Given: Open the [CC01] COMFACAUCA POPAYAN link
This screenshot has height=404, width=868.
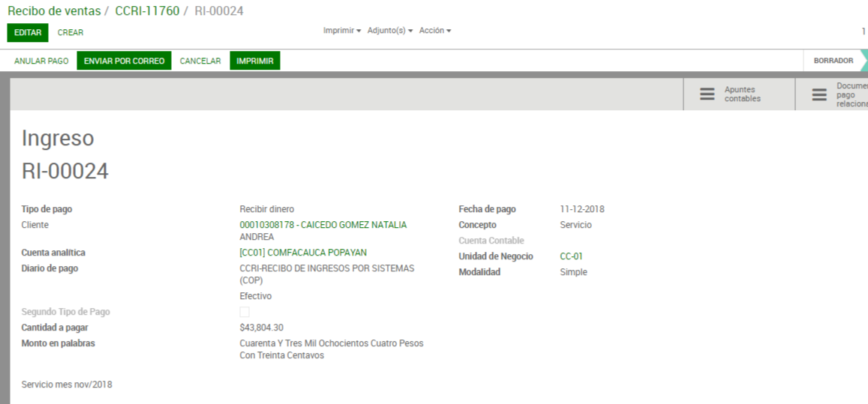Looking at the screenshot, I should (303, 253).
